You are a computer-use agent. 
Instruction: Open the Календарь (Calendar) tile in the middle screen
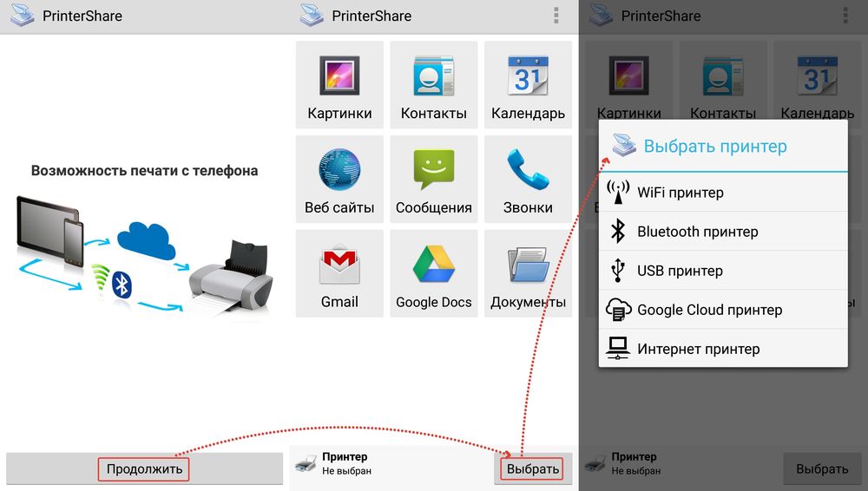[x=528, y=83]
